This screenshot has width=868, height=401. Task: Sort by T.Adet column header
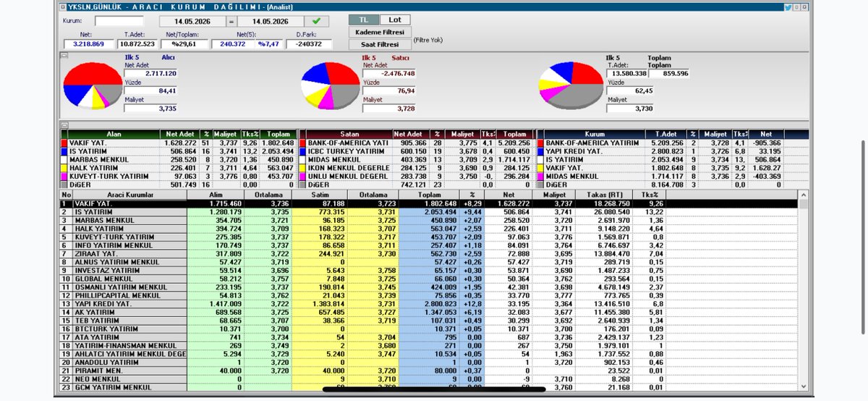pyautogui.click(x=666, y=135)
